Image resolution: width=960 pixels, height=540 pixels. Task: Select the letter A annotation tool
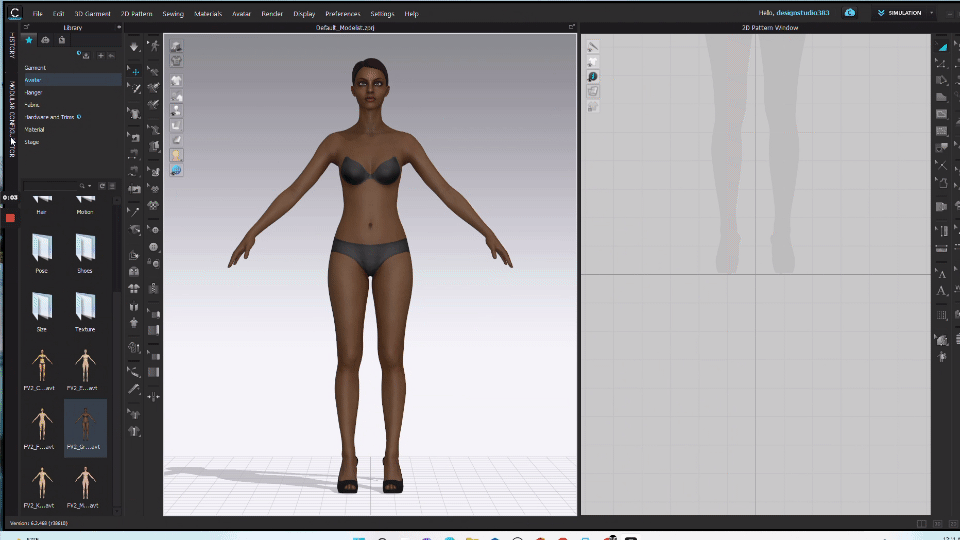(942, 292)
